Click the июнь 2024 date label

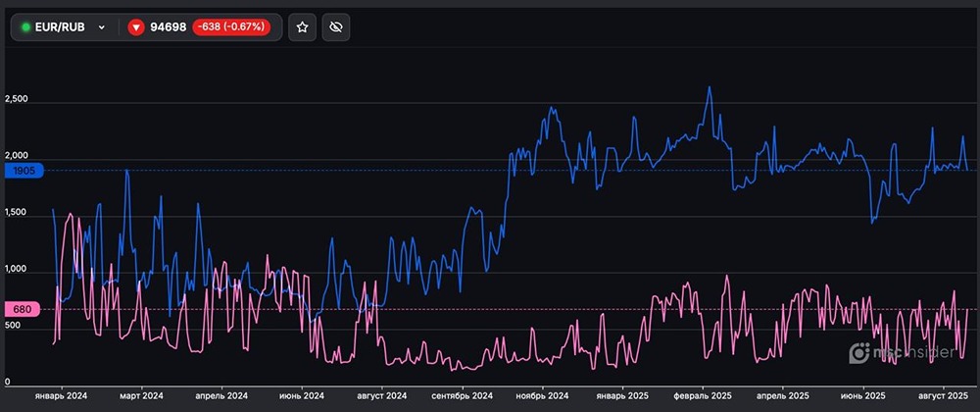(302, 396)
